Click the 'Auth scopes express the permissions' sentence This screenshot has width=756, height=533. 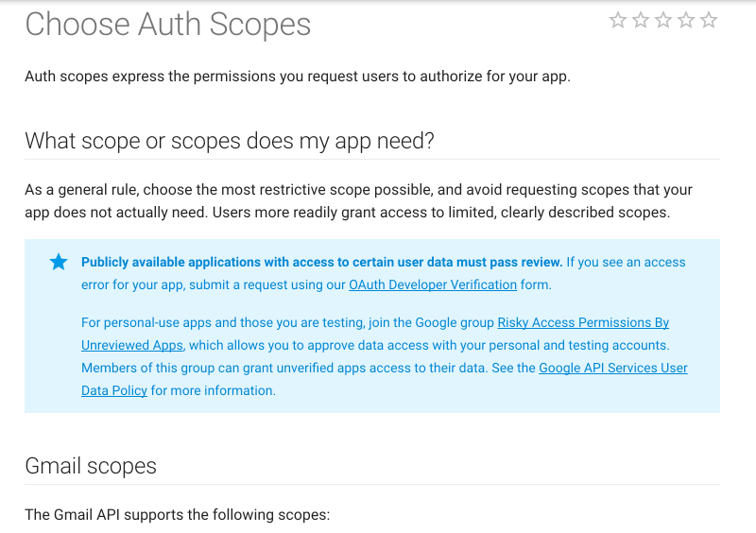coord(297,77)
